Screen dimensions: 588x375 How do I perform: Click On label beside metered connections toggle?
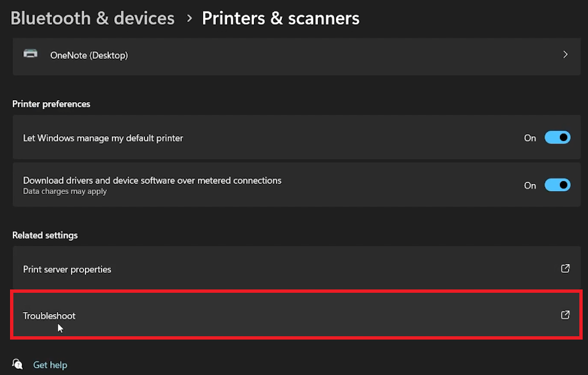(x=530, y=185)
